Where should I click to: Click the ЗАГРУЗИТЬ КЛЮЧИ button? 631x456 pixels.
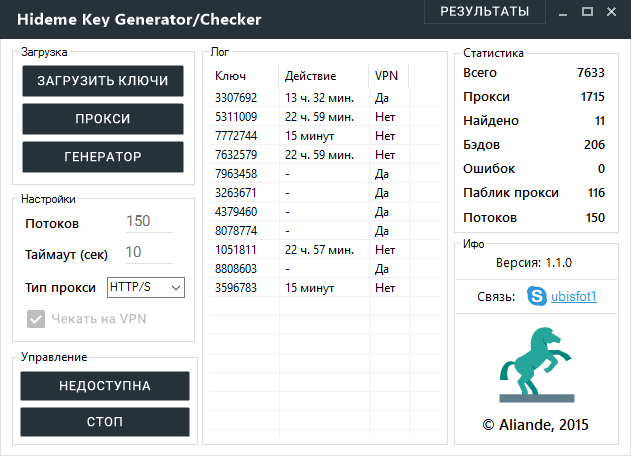click(103, 81)
